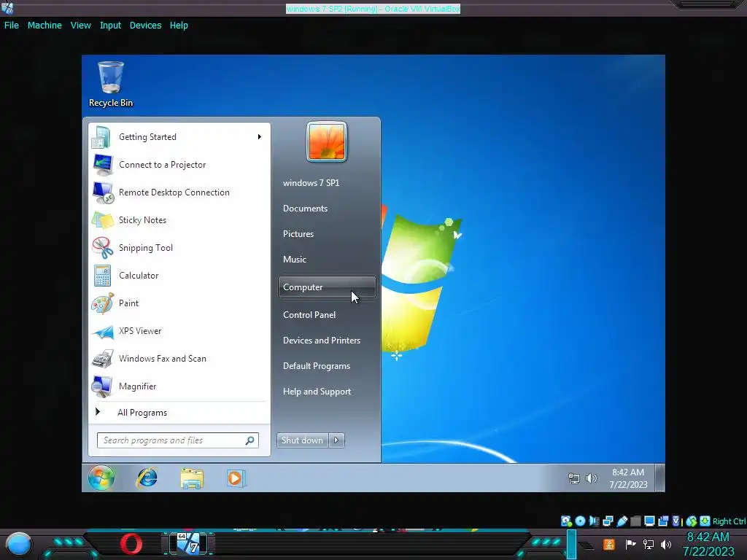747x560 pixels.
Task: Click guest clock showing 8:42 AM
Action: (628, 478)
